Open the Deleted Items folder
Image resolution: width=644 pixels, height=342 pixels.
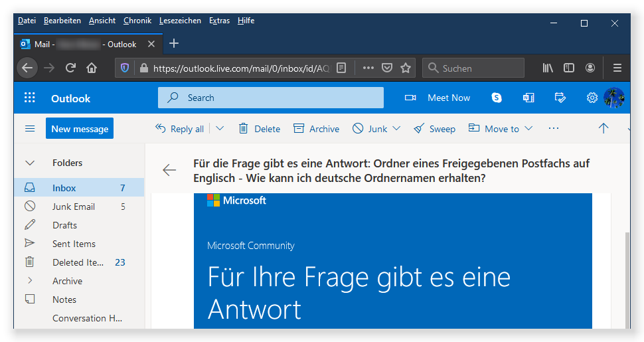(79, 262)
